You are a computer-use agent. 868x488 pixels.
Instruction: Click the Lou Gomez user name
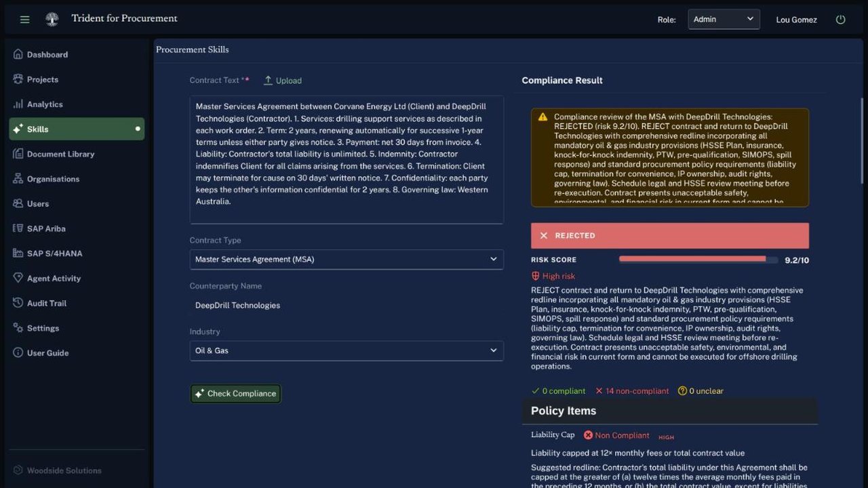pyautogui.click(x=796, y=20)
